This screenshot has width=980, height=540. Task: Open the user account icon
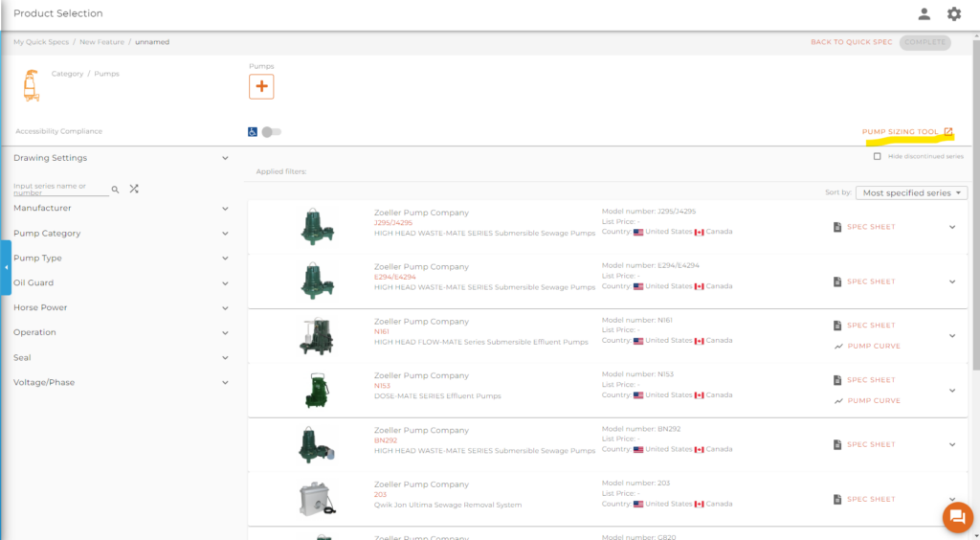click(x=924, y=13)
